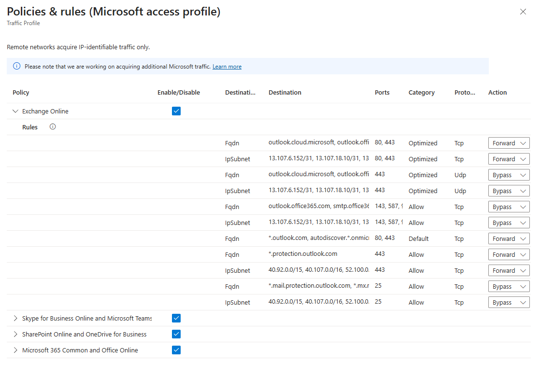Screen dimensions: 540x392
Task: Uncheck the Exchange Online enable checkbox
Action: click(x=176, y=111)
